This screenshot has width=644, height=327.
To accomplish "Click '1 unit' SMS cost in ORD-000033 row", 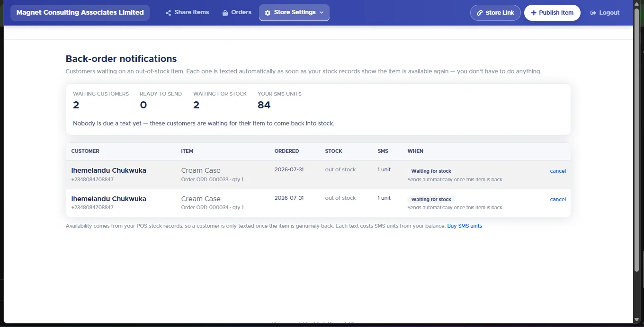I will click(384, 169).
